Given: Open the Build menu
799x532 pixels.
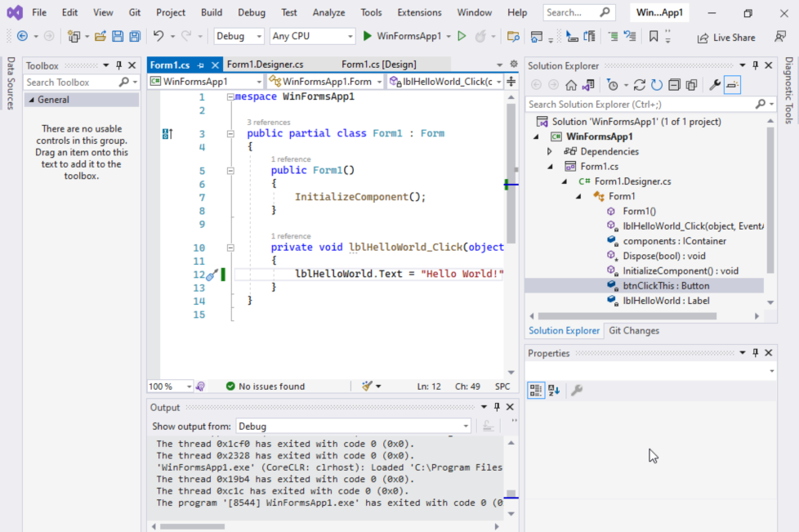Looking at the screenshot, I should 212,12.
